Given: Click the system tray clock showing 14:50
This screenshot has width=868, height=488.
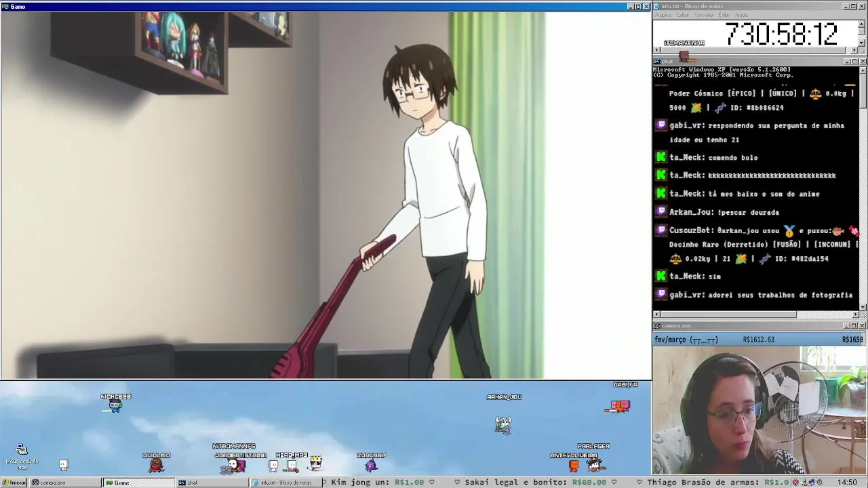Looking at the screenshot, I should tap(847, 483).
